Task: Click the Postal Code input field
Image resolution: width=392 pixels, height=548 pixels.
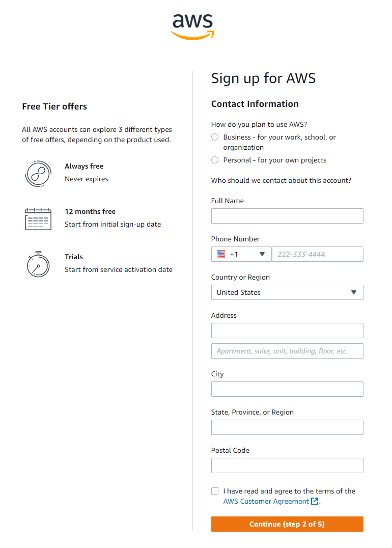Action: (x=287, y=465)
